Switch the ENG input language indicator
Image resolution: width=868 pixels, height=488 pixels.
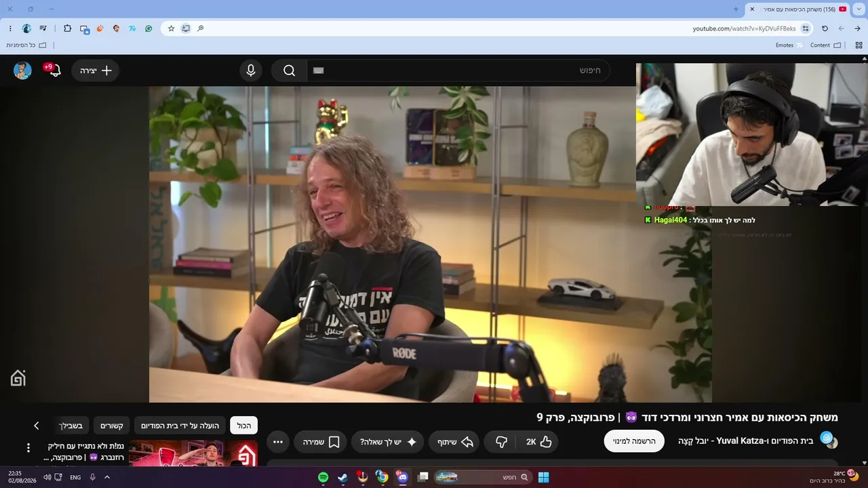point(75,477)
